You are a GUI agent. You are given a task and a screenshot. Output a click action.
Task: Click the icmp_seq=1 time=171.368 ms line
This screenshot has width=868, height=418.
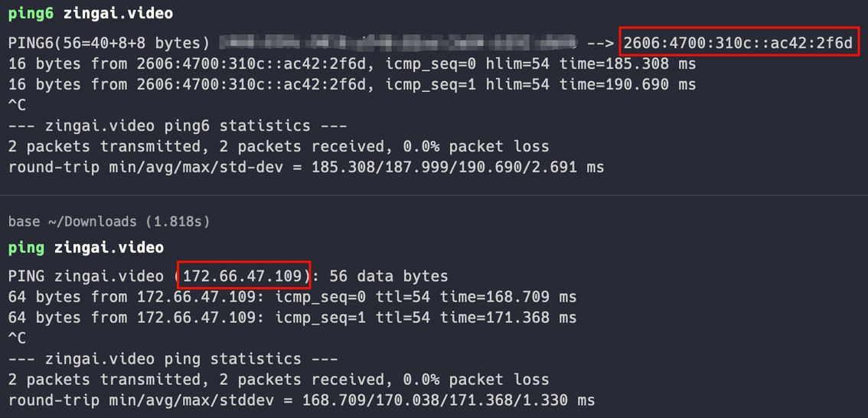click(x=292, y=318)
